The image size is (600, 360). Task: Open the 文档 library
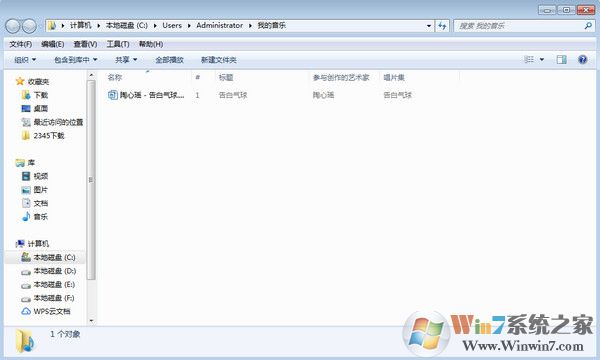coord(41,203)
